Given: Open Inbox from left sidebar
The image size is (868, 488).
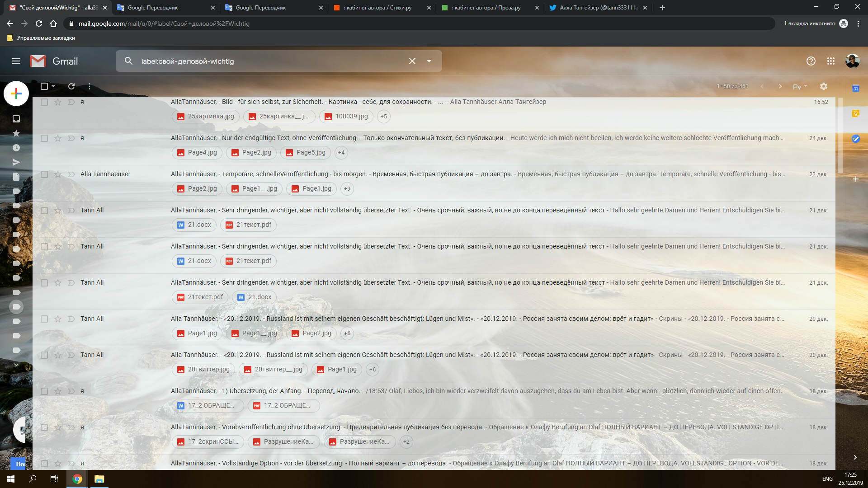Looking at the screenshot, I should (x=16, y=119).
